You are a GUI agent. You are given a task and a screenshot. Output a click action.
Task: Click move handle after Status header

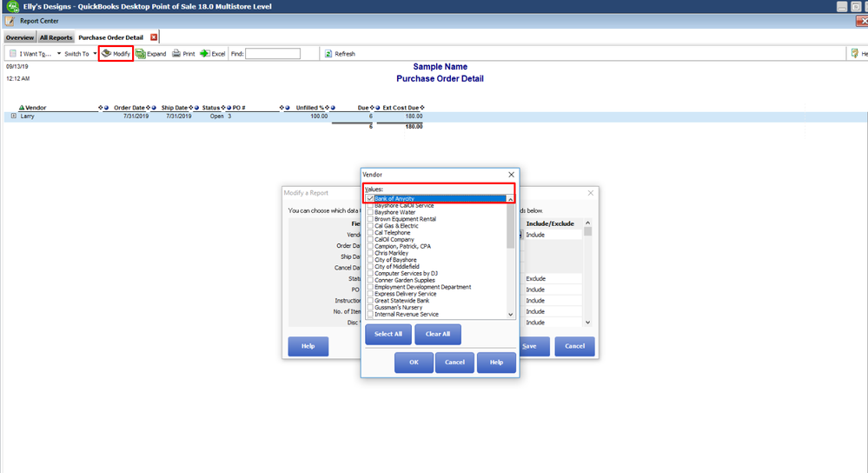[223, 108]
